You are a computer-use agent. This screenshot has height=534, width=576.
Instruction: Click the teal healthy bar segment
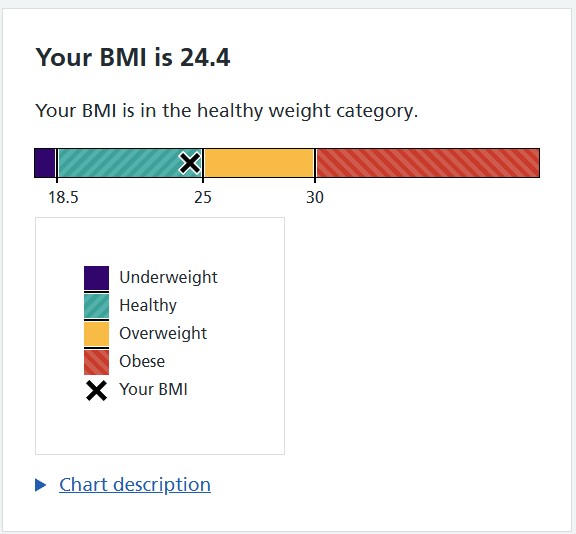pyautogui.click(x=130, y=163)
